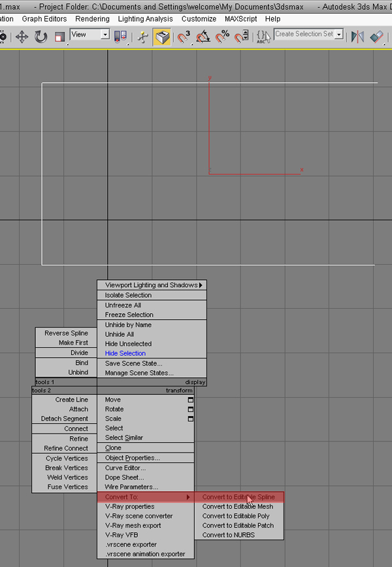Click the Use Pivot Point Center icon
Screen dimensions: 392x567
pos(121,37)
